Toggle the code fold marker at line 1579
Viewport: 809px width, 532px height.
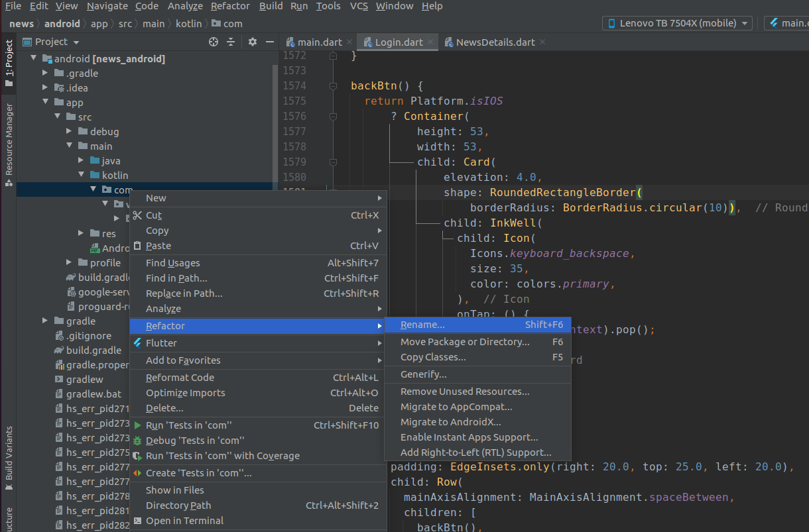pyautogui.click(x=333, y=162)
